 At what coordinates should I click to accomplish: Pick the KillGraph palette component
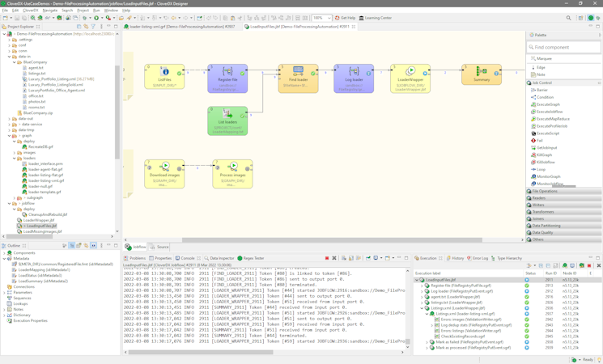[x=545, y=155]
